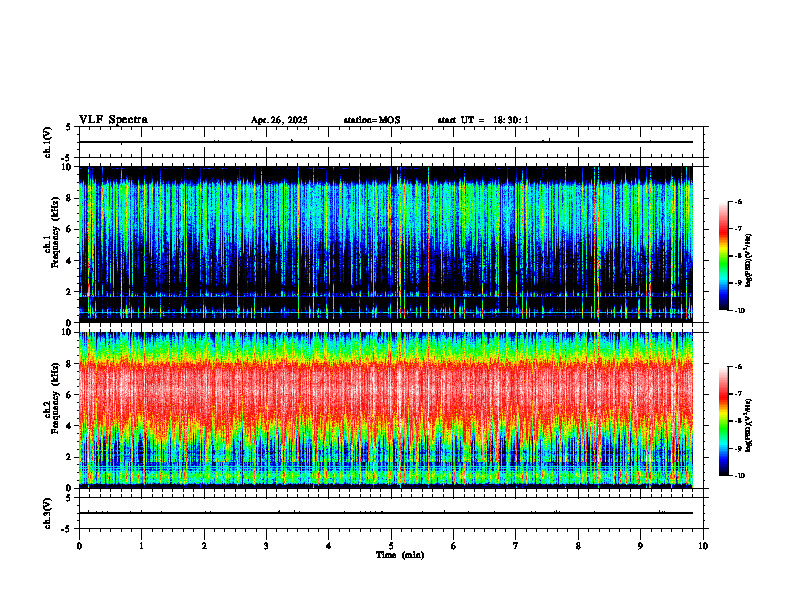The image size is (792, 612).
Task: Click the "-9" tick on ch.2 color bar
Action: (x=739, y=448)
